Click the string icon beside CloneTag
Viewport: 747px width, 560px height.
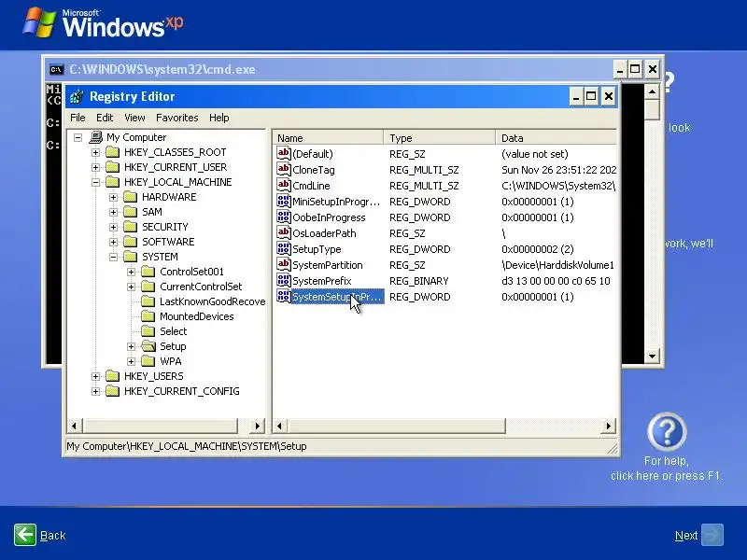(284, 170)
